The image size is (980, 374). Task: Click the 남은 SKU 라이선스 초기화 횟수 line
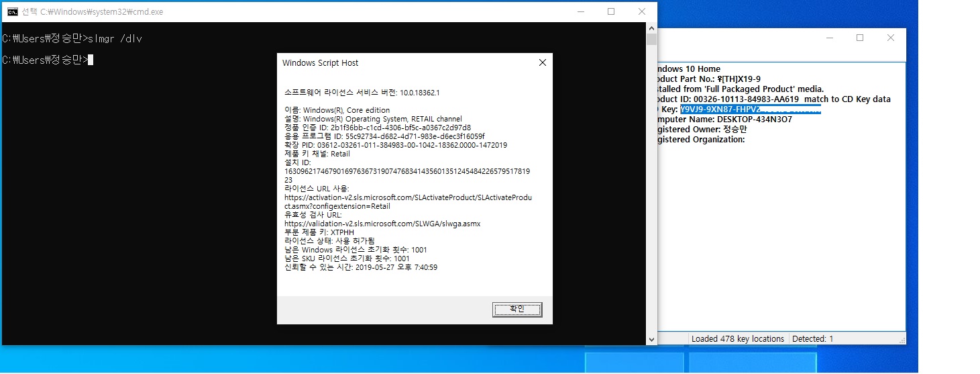(x=347, y=258)
